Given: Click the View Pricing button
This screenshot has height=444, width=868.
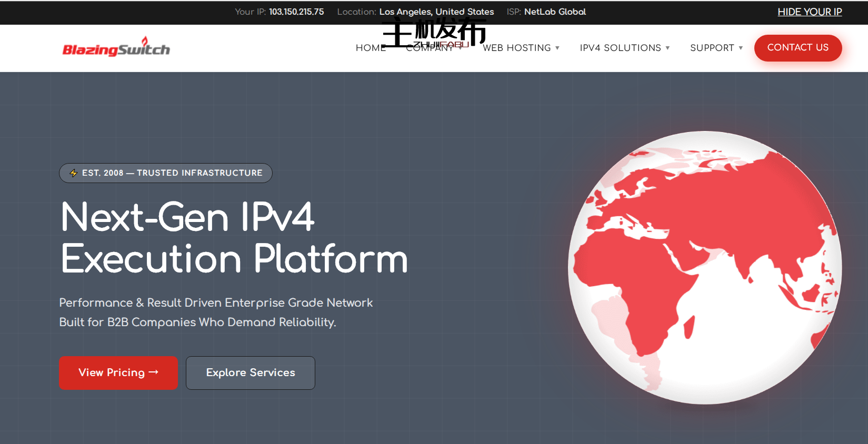Looking at the screenshot, I should pyautogui.click(x=118, y=373).
